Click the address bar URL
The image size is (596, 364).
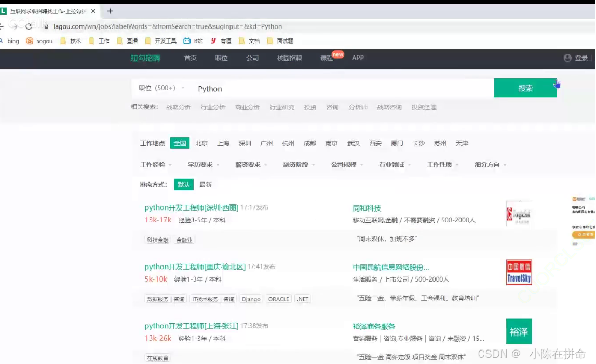(x=168, y=26)
